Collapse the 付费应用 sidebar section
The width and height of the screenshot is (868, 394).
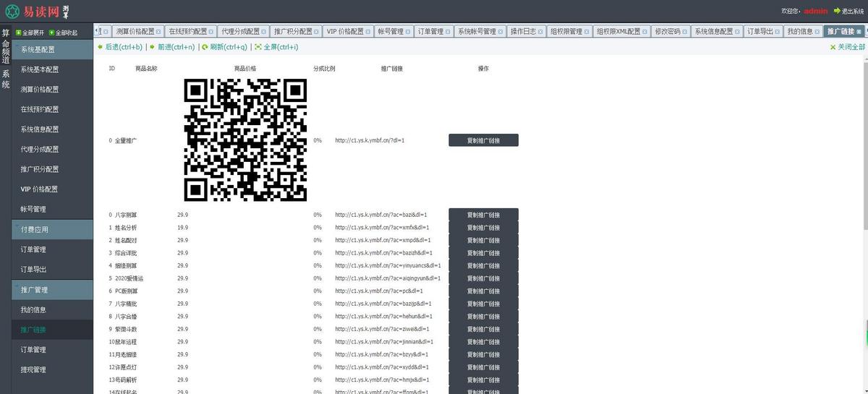coord(53,229)
